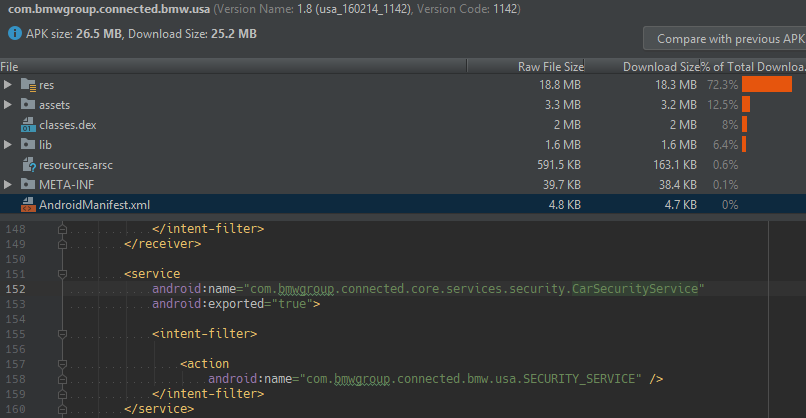Click Compare with previous APK button
Screen dimensions: 806x418
pos(725,39)
